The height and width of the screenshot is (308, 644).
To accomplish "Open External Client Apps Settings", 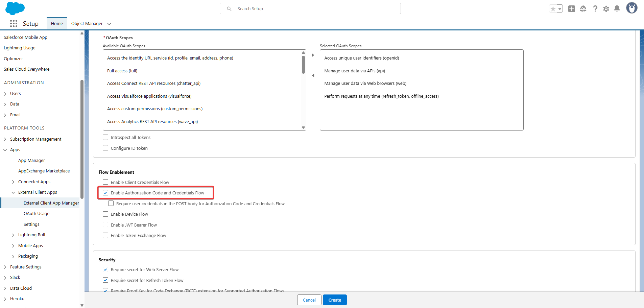I will pyautogui.click(x=31, y=224).
